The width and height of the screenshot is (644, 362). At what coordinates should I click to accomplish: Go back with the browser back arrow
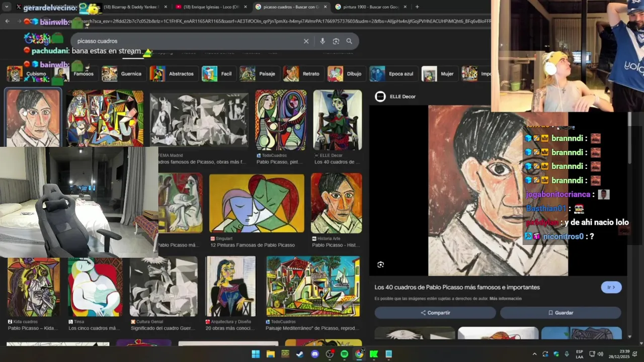tap(7, 21)
